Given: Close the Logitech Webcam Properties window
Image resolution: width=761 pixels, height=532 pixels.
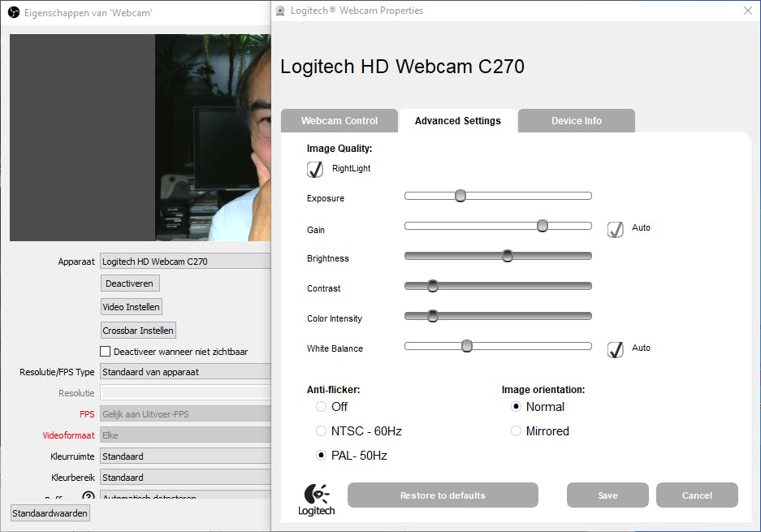Looking at the screenshot, I should [x=748, y=11].
